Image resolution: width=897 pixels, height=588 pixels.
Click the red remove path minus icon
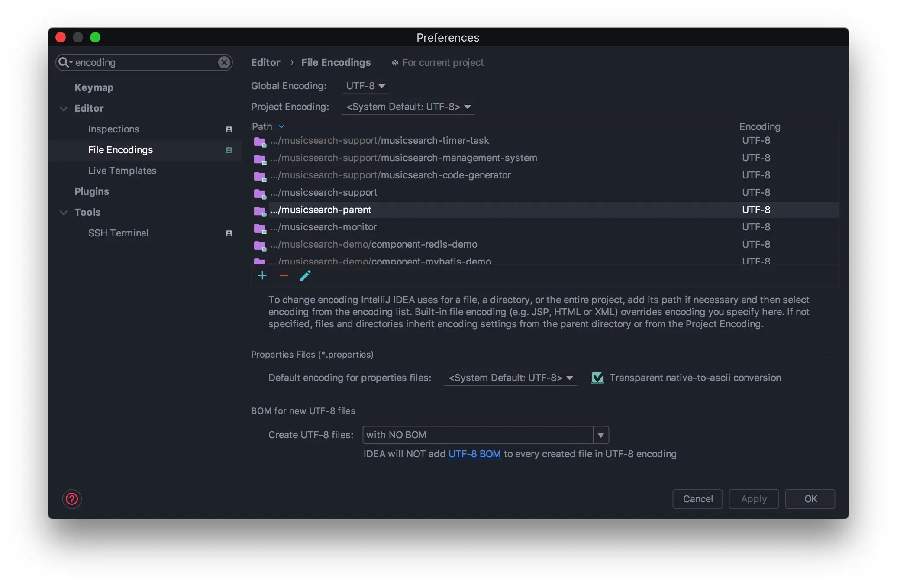[x=284, y=276]
